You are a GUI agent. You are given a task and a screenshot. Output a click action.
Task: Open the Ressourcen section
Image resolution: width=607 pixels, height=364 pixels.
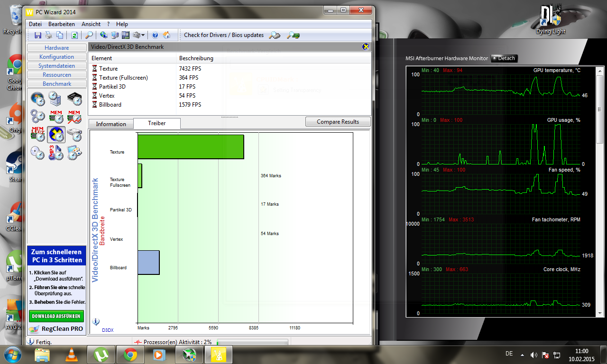57,75
